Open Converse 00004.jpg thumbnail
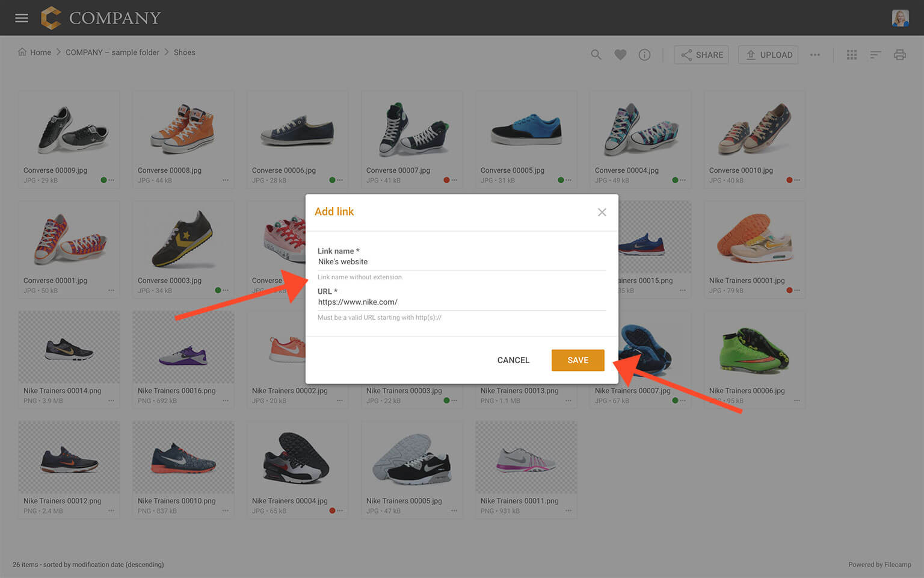 pos(640,129)
